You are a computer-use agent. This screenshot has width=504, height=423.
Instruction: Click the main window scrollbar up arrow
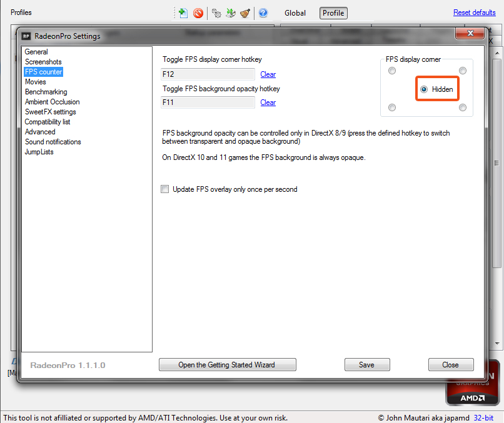tap(497, 52)
